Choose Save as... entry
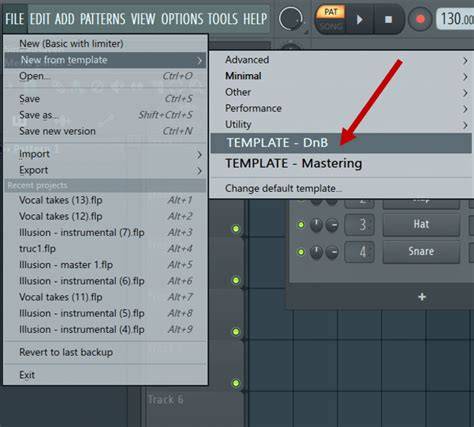The image size is (474, 427). point(105,115)
